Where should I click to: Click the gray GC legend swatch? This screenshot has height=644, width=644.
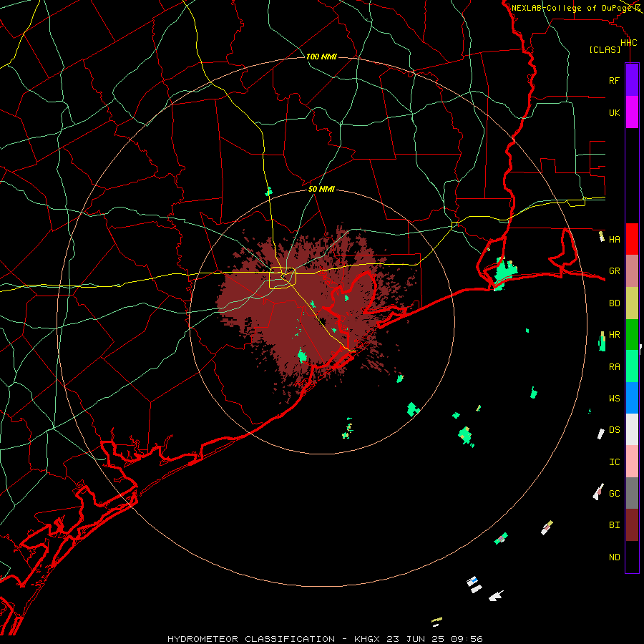tap(632, 493)
